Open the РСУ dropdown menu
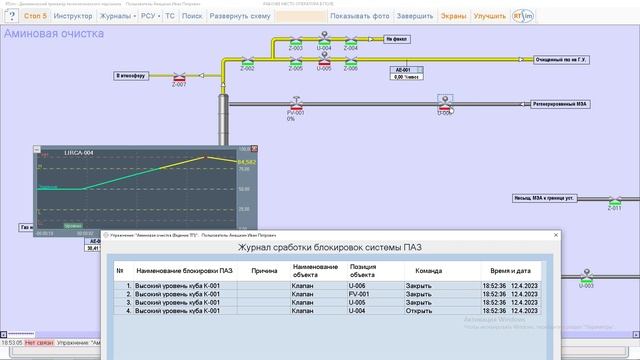 pos(150,16)
